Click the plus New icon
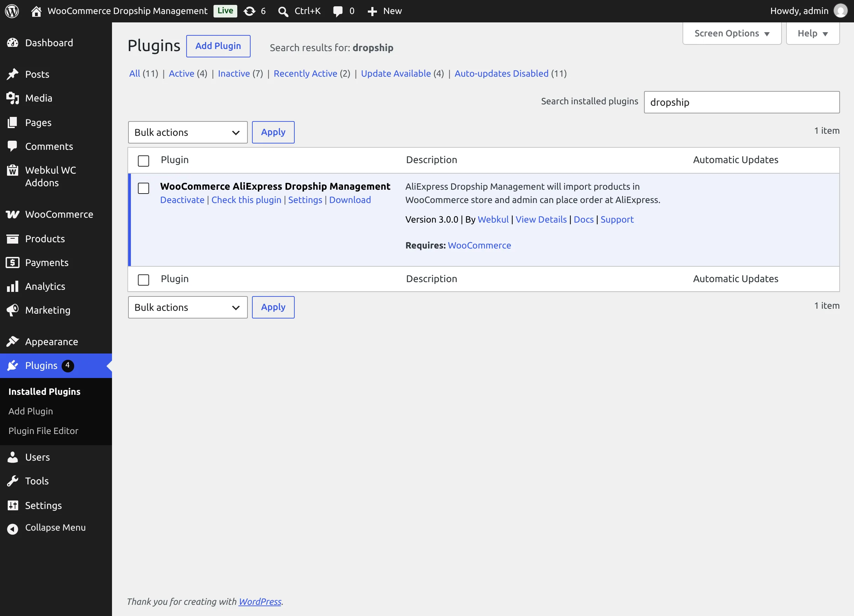This screenshot has height=616, width=854. click(372, 11)
